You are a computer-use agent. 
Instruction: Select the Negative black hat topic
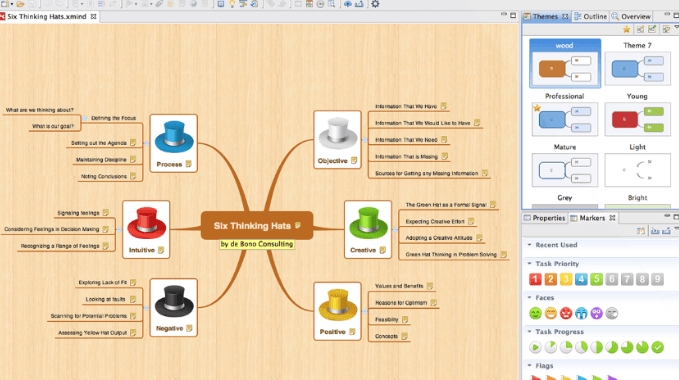tap(174, 307)
